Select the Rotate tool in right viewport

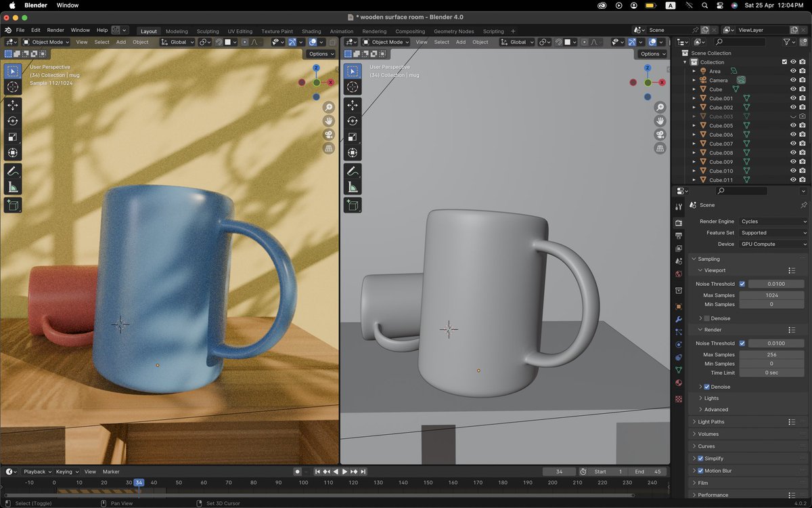coord(353,121)
